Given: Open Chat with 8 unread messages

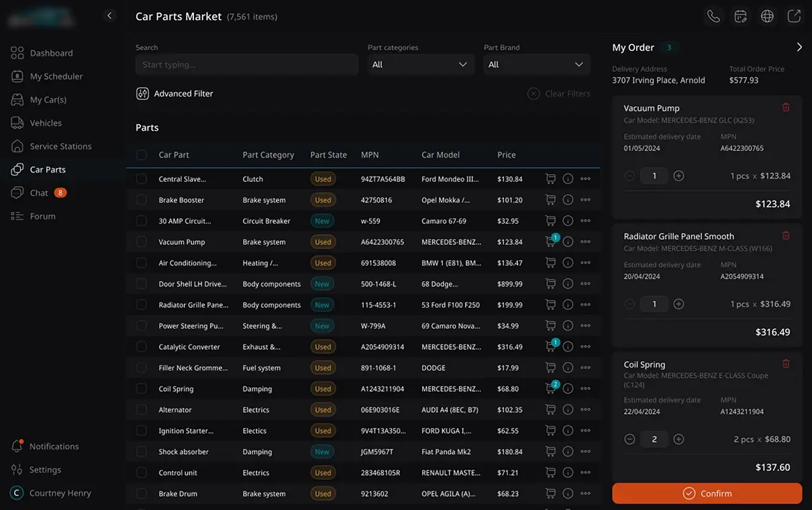Looking at the screenshot, I should point(39,193).
